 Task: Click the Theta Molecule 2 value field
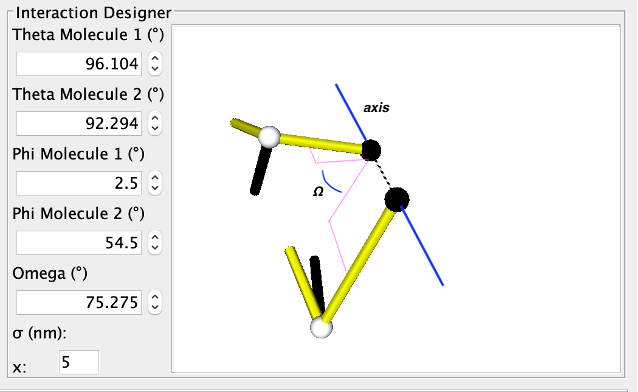79,123
